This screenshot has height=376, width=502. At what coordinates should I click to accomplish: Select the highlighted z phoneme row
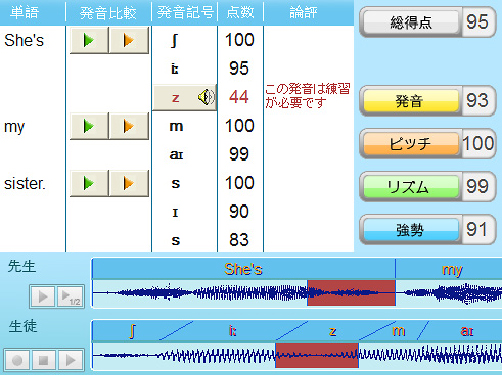(184, 97)
